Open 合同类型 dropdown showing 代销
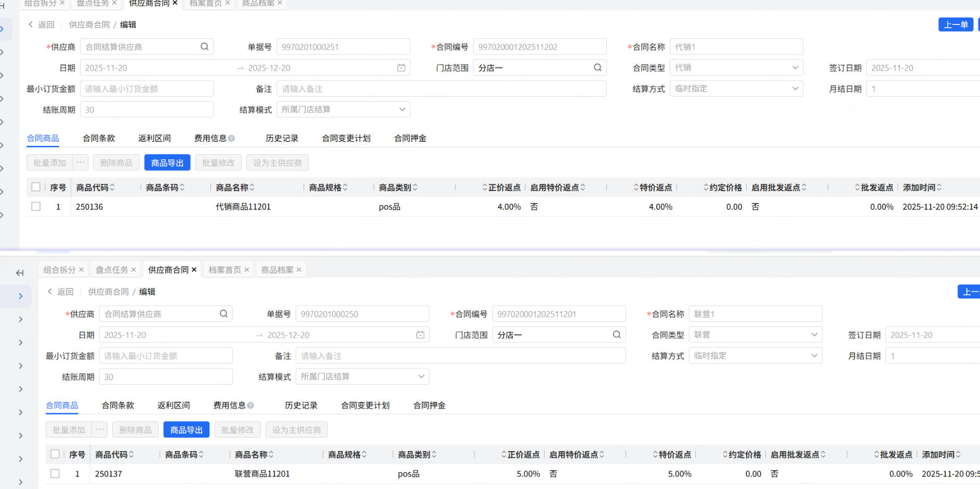980x489 pixels. pos(736,67)
